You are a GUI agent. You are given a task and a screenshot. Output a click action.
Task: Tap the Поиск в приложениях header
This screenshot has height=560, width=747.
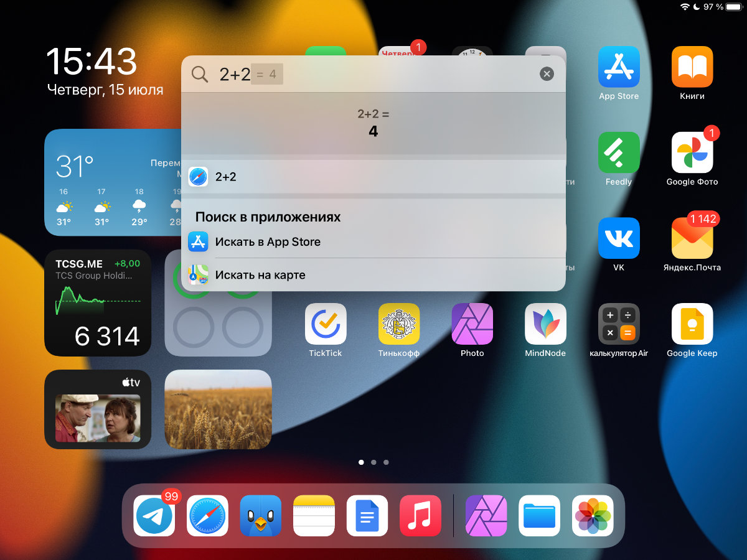click(x=268, y=217)
